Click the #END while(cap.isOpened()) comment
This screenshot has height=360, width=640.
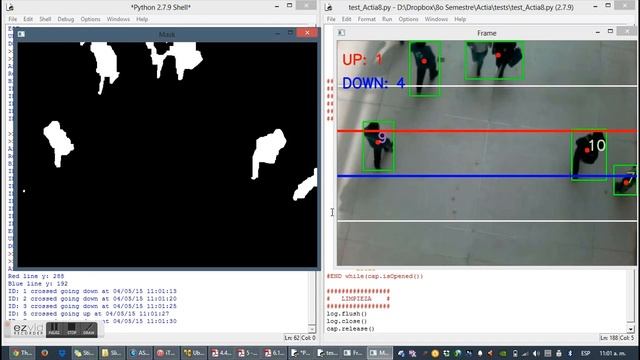tap(375, 276)
